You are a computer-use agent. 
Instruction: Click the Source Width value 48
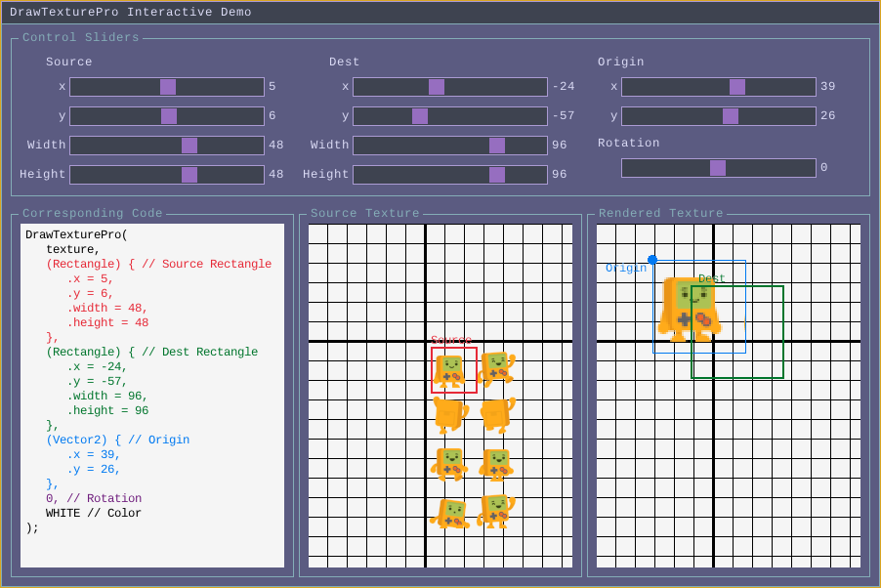click(275, 145)
